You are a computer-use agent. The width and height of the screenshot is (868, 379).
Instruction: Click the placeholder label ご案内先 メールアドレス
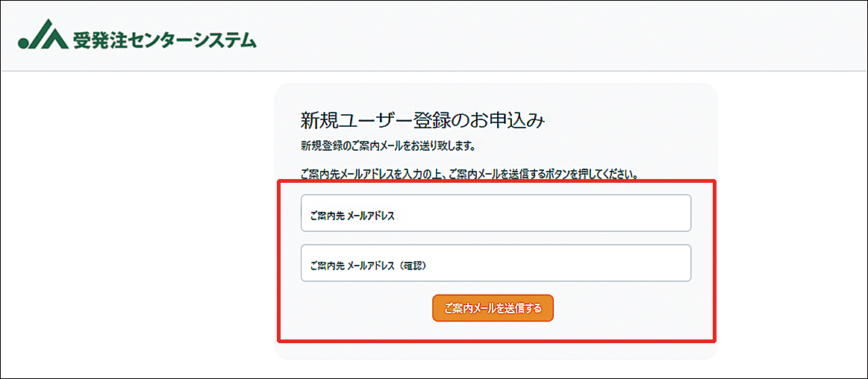click(352, 217)
